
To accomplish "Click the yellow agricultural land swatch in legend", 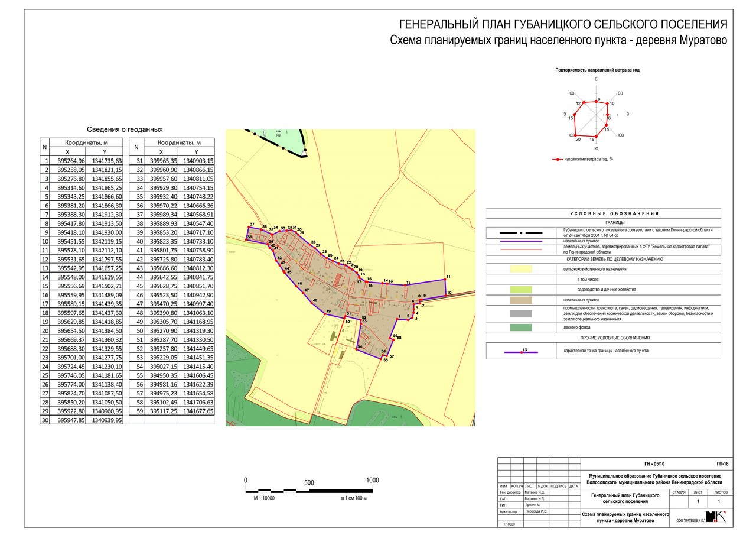I will click(x=522, y=268).
